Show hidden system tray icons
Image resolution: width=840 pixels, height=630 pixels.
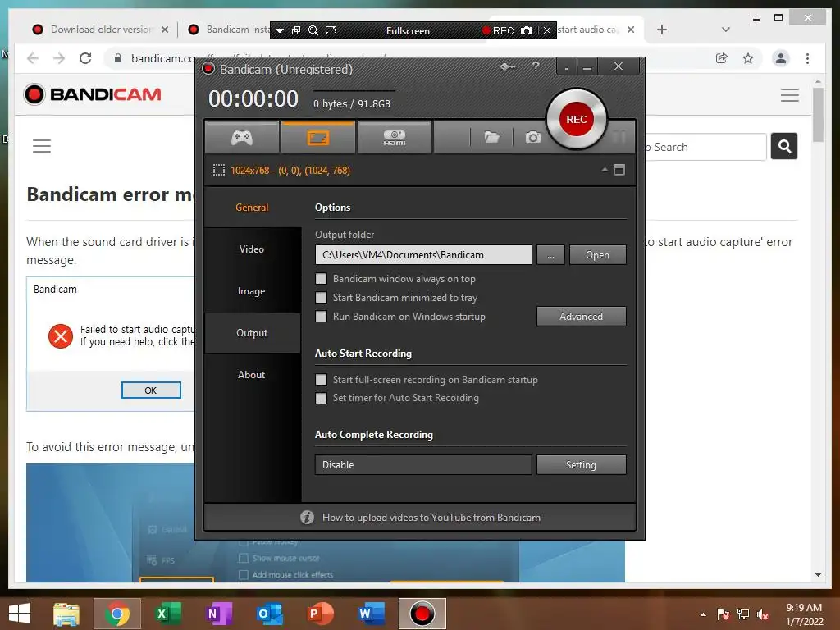pyautogui.click(x=703, y=614)
